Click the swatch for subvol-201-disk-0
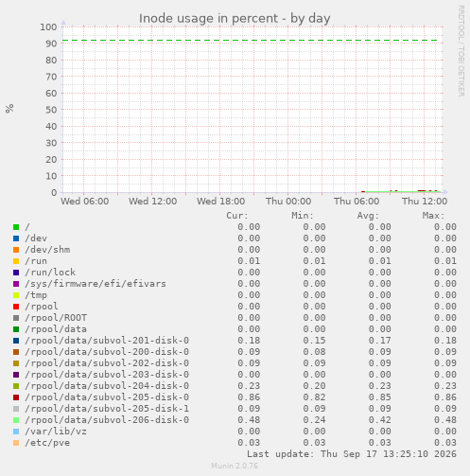 click(16, 341)
